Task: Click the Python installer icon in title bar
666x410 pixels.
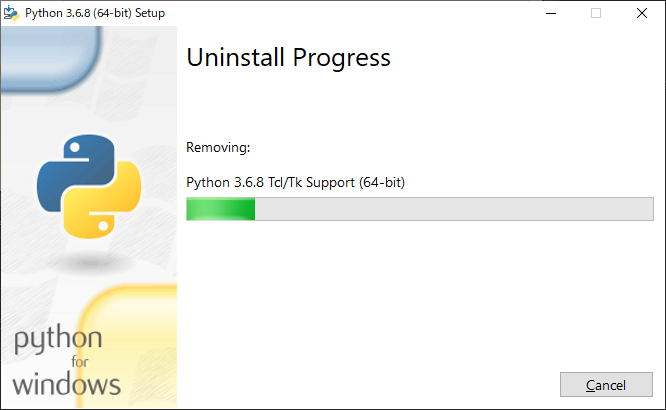Action: 11,13
